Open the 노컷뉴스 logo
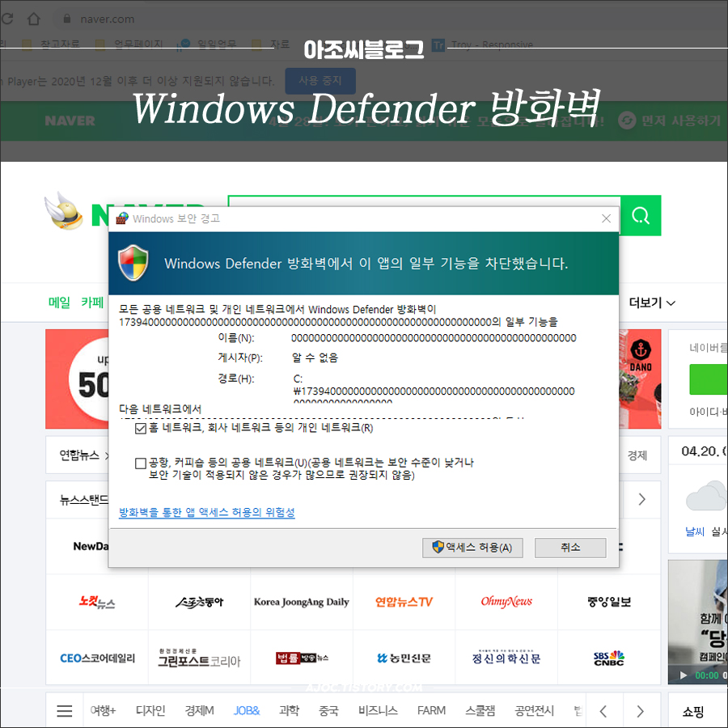The image size is (728, 728). 96,602
